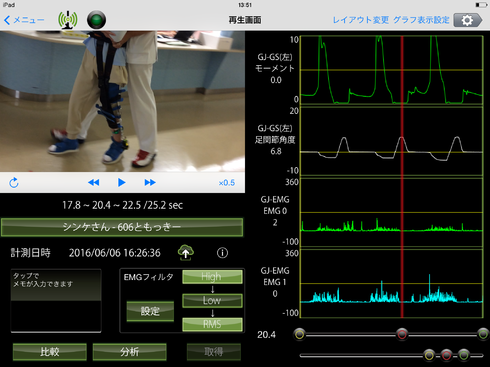Tap the 2016/06/06 16:26:36 timestamp
The image size is (490, 367).
115,253
